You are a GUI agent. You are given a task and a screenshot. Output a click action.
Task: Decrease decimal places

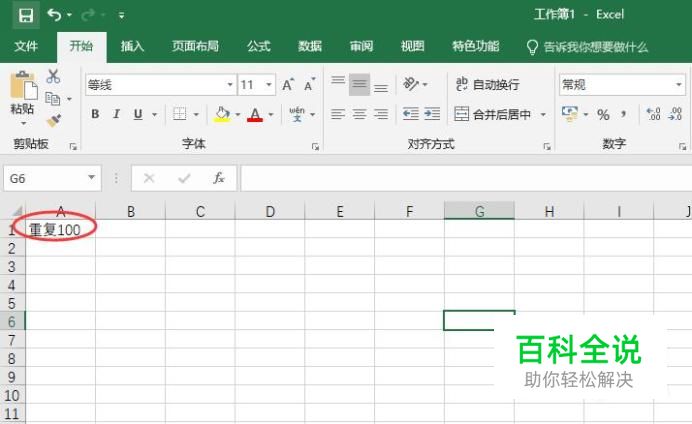pyautogui.click(x=675, y=114)
